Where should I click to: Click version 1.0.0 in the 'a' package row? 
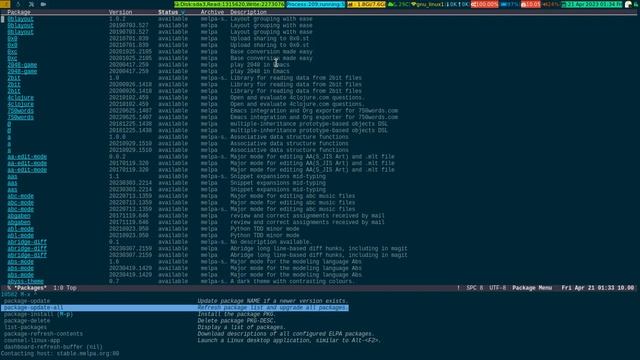(x=117, y=137)
